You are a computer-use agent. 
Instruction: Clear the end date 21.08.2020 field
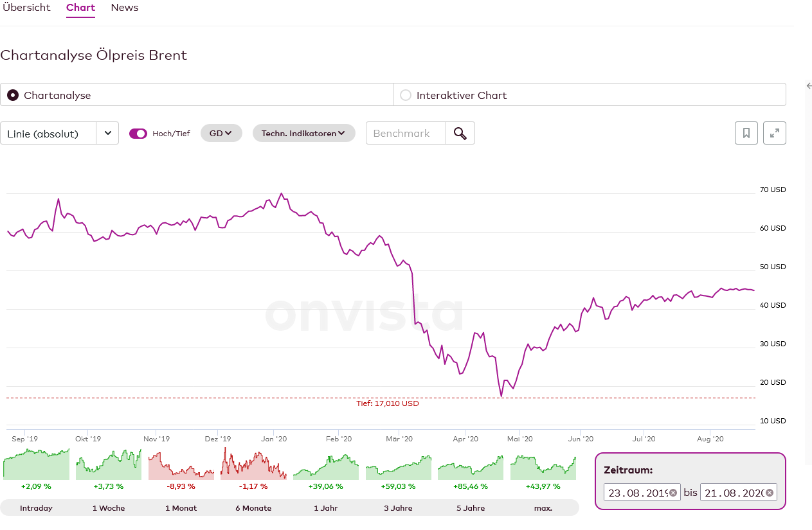coord(769,493)
